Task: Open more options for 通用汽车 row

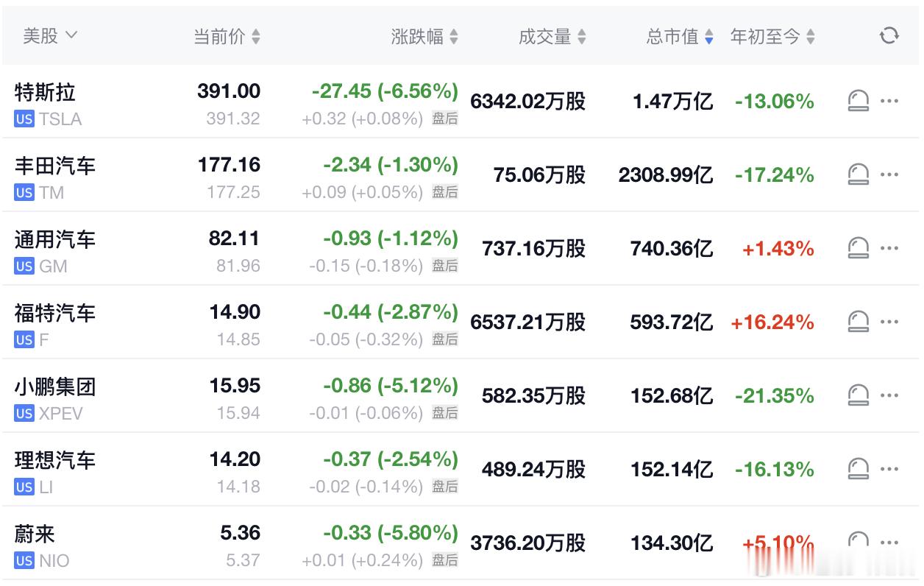Action: click(889, 248)
